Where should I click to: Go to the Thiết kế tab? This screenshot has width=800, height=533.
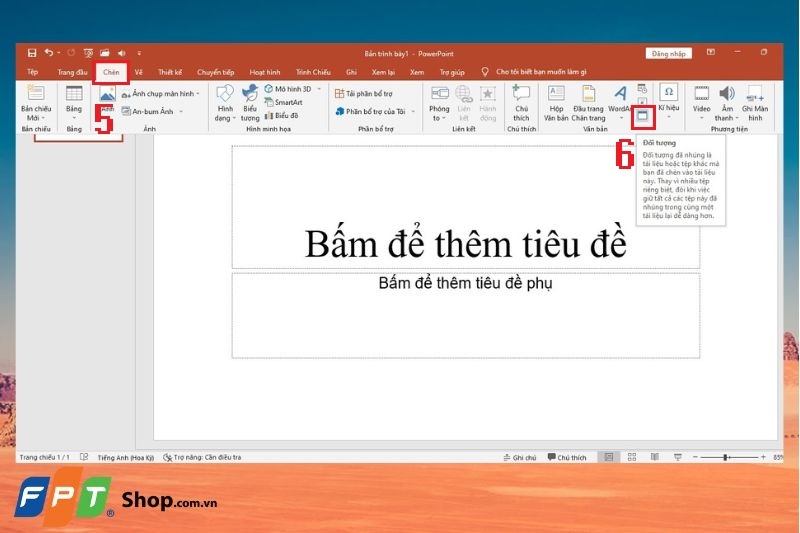point(169,72)
